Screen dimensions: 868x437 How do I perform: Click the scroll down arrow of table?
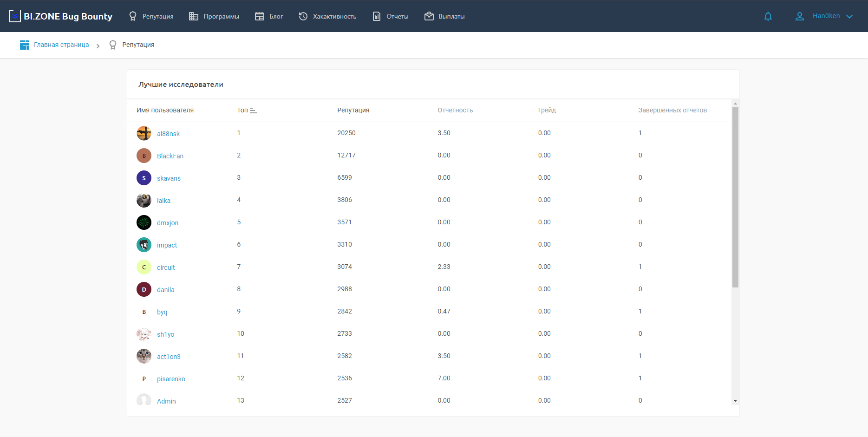click(735, 400)
